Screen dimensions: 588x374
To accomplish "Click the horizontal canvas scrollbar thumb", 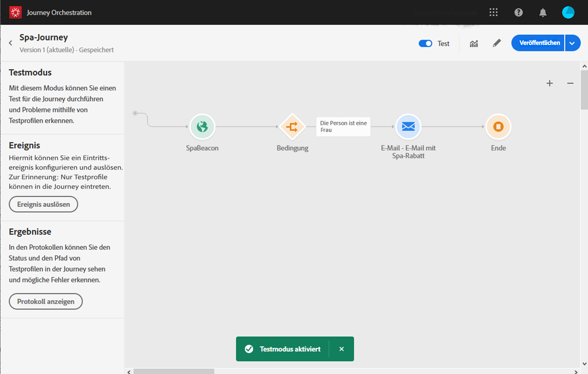I will pyautogui.click(x=174, y=371).
